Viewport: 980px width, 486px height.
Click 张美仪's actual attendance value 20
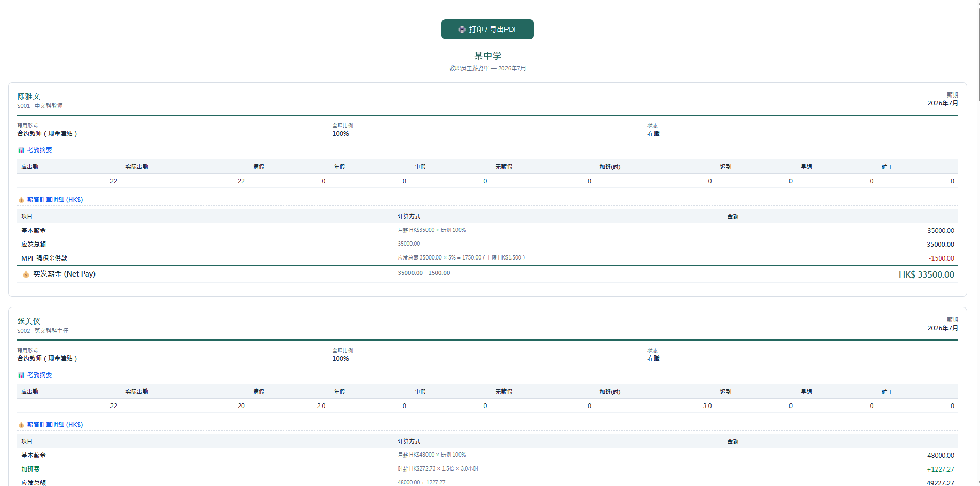241,406
